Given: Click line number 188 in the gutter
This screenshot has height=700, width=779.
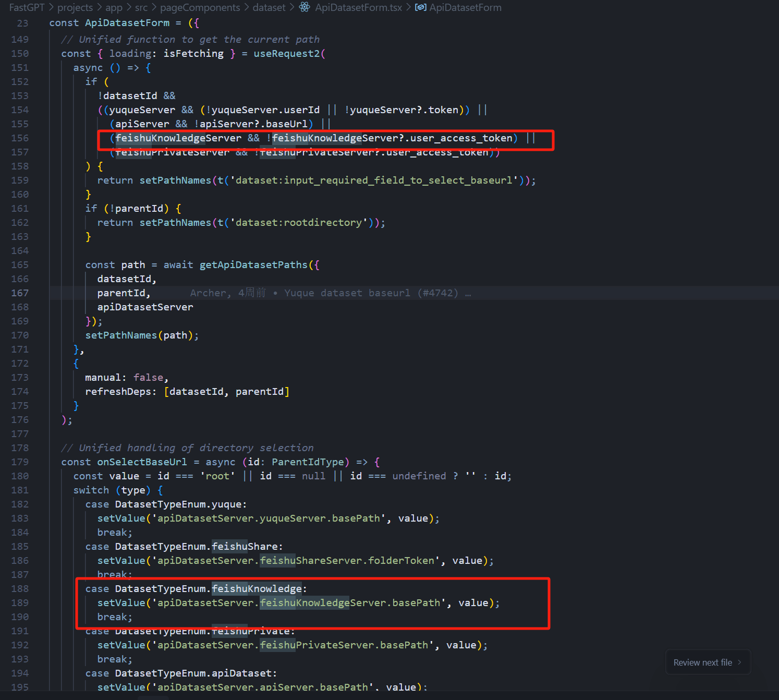Looking at the screenshot, I should click(x=20, y=589).
